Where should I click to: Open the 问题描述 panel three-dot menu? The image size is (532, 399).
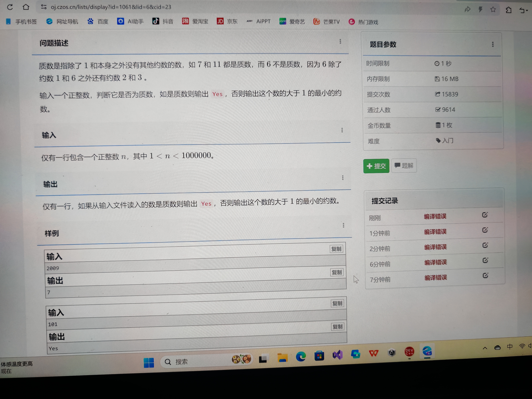(x=340, y=41)
